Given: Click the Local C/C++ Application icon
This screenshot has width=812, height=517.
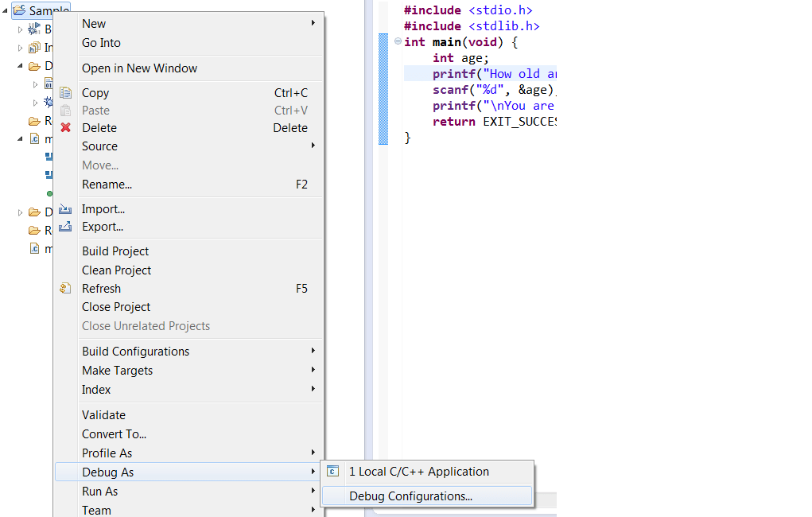Looking at the screenshot, I should pyautogui.click(x=333, y=472).
